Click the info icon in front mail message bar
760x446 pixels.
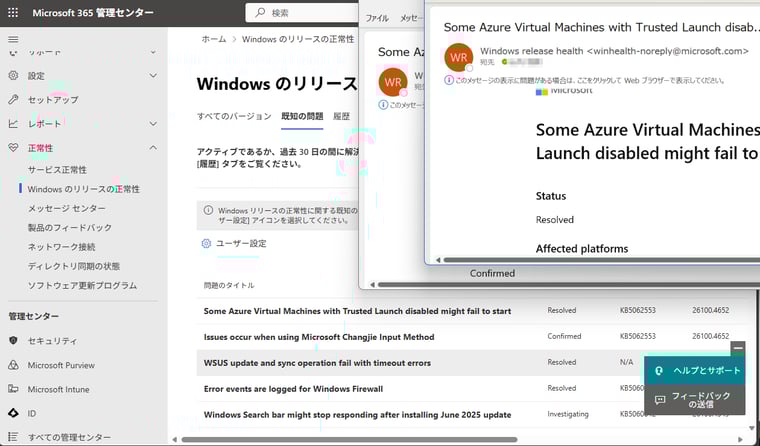[449, 80]
